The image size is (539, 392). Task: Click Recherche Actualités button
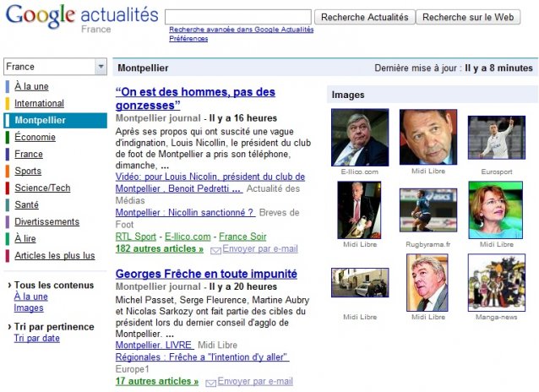(x=365, y=17)
